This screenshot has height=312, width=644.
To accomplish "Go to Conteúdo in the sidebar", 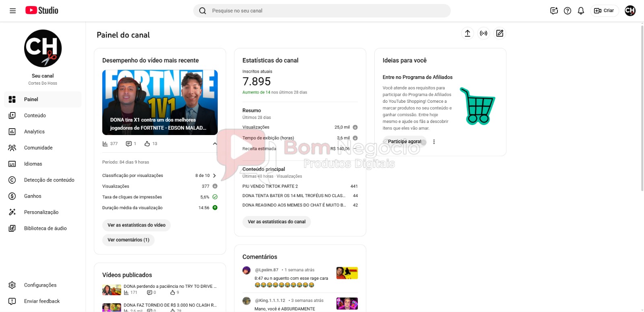I will click(x=35, y=116).
